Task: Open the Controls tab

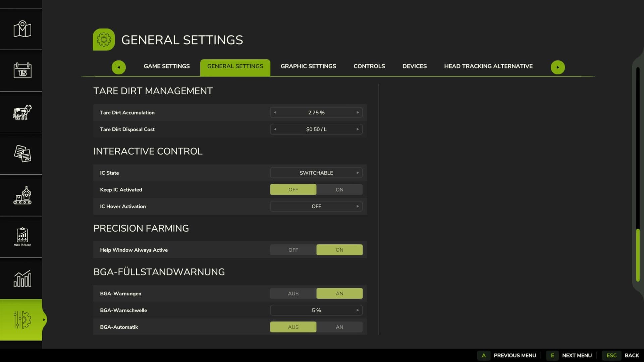Action: pos(369,66)
